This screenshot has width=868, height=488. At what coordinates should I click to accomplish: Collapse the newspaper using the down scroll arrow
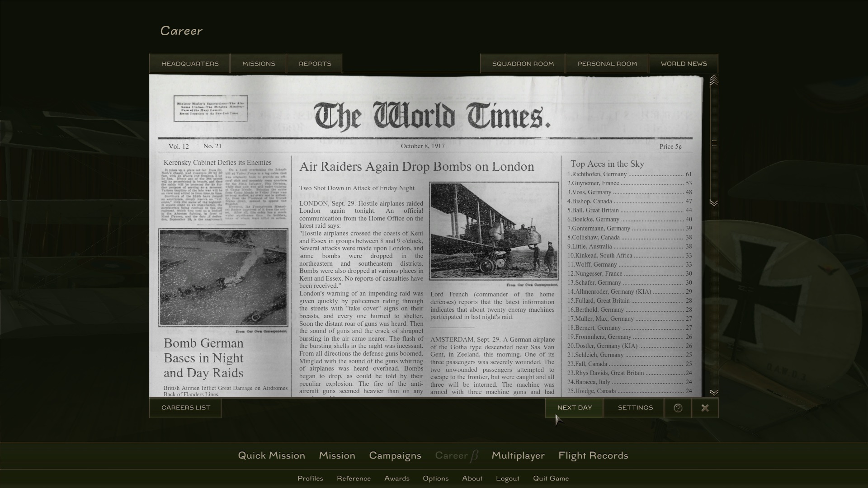[x=714, y=393]
